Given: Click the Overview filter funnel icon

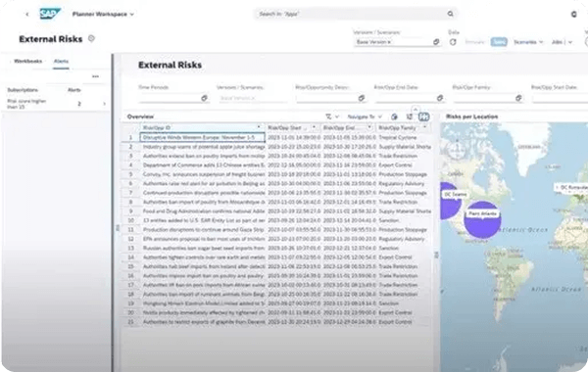Looking at the screenshot, I should [x=328, y=116].
